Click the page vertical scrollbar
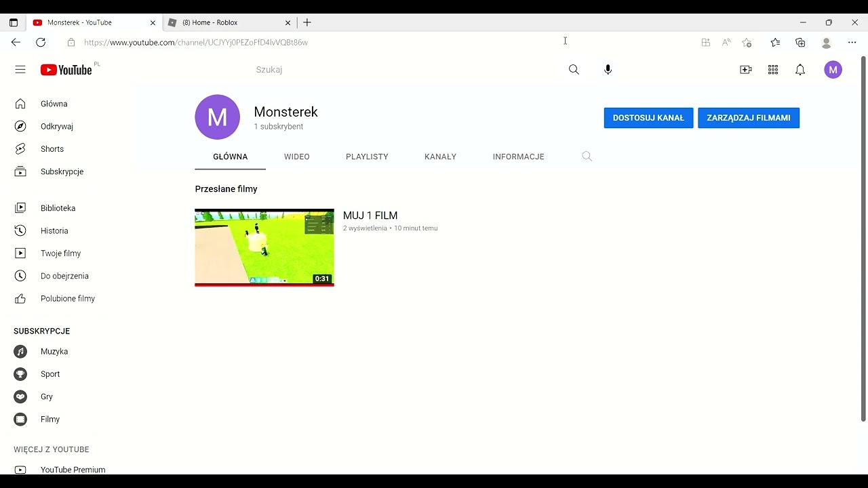Viewport: 868px width, 488px height. pos(863,239)
